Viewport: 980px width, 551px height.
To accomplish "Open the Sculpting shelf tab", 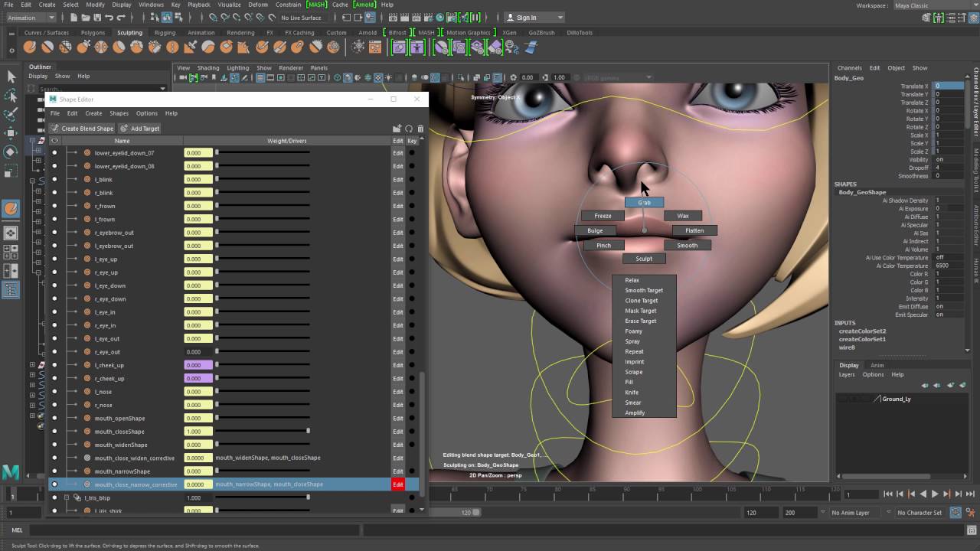I will 129,33.
